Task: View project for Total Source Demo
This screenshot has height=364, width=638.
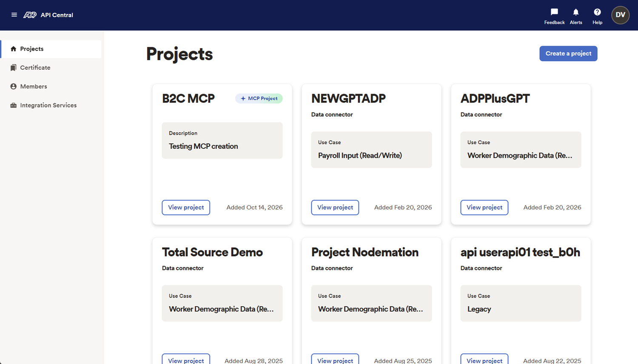Action: pyautogui.click(x=186, y=360)
